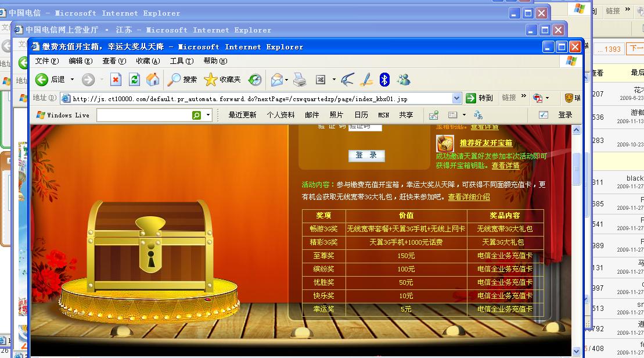The width and height of the screenshot is (644, 358).
Task: Click the form fill icon in Live toolbar
Action: [x=452, y=115]
